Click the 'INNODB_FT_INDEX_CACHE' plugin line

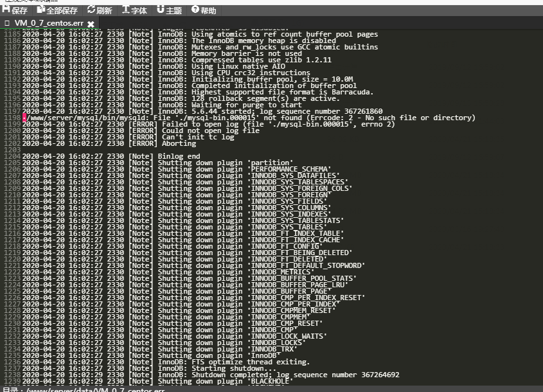coord(183,240)
